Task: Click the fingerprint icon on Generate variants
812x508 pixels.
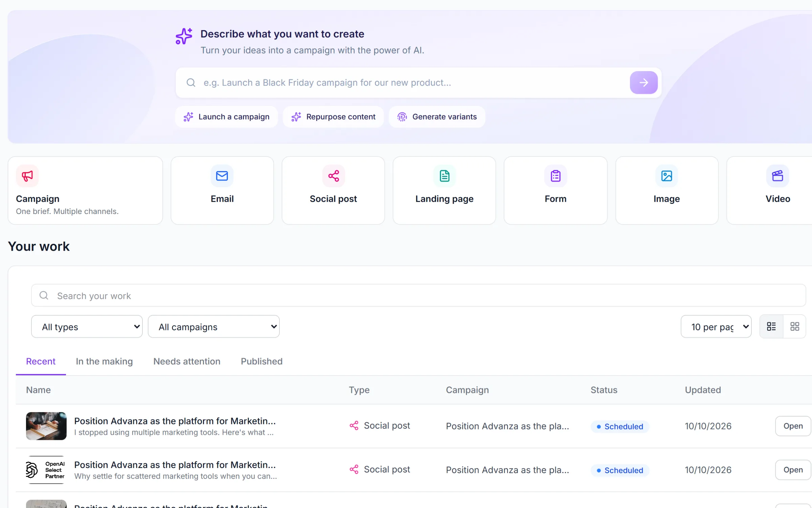Action: tap(402, 117)
